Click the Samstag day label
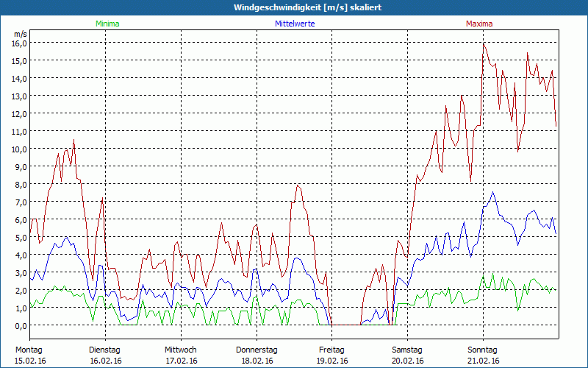This screenshot has width=588, height=368. click(407, 350)
